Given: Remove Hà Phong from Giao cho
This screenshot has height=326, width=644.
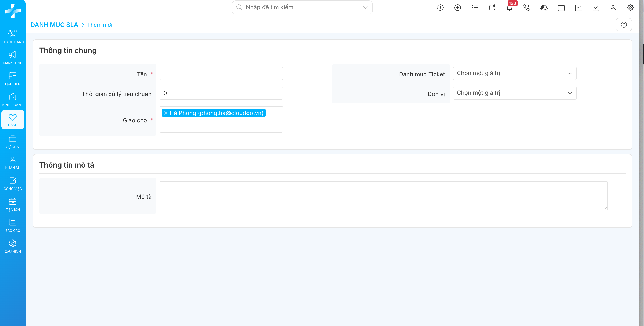Looking at the screenshot, I should coord(166,113).
